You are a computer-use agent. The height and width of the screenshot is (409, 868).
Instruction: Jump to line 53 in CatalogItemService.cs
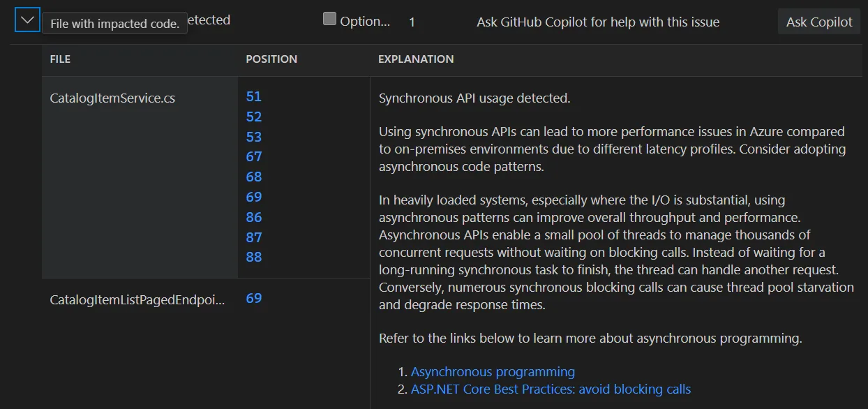[x=254, y=137]
